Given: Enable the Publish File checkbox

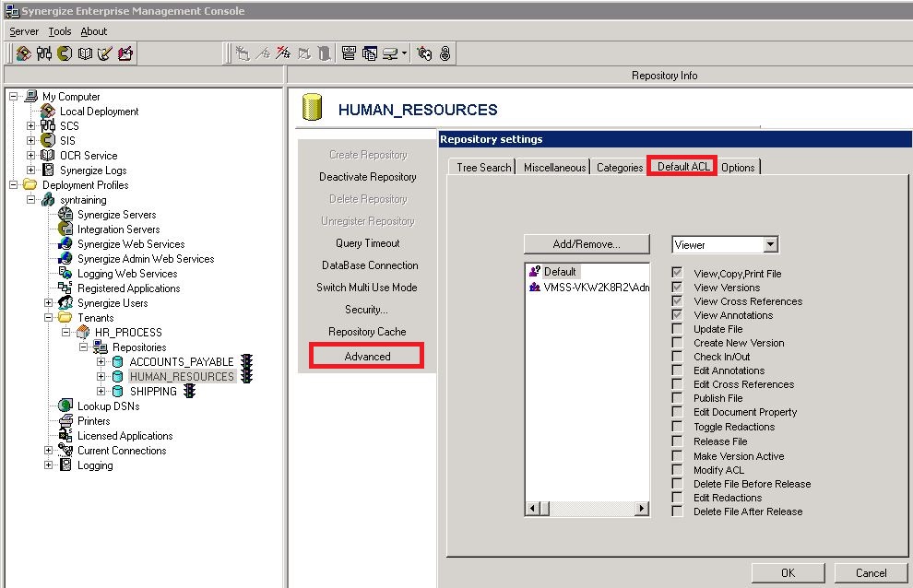Looking at the screenshot, I should click(677, 397).
